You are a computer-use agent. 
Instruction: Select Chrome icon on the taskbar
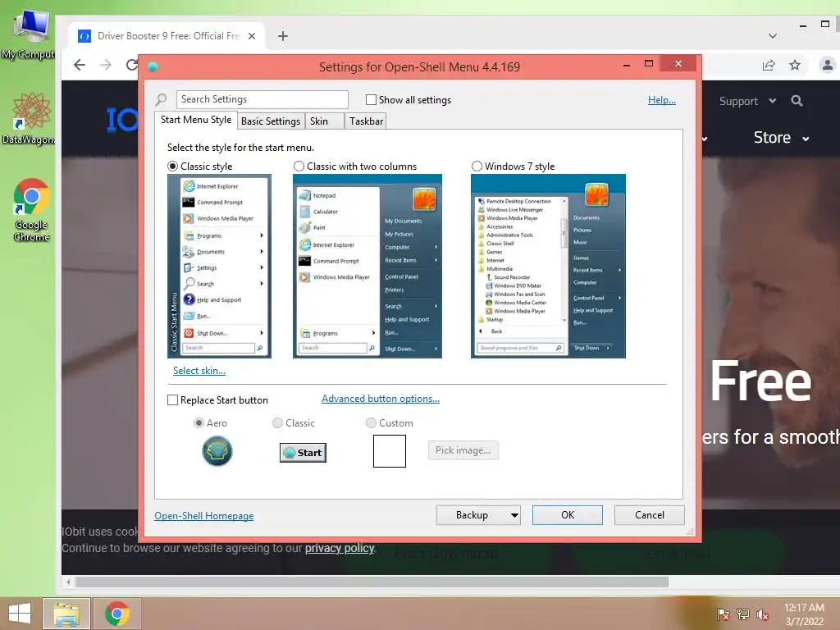(x=117, y=614)
